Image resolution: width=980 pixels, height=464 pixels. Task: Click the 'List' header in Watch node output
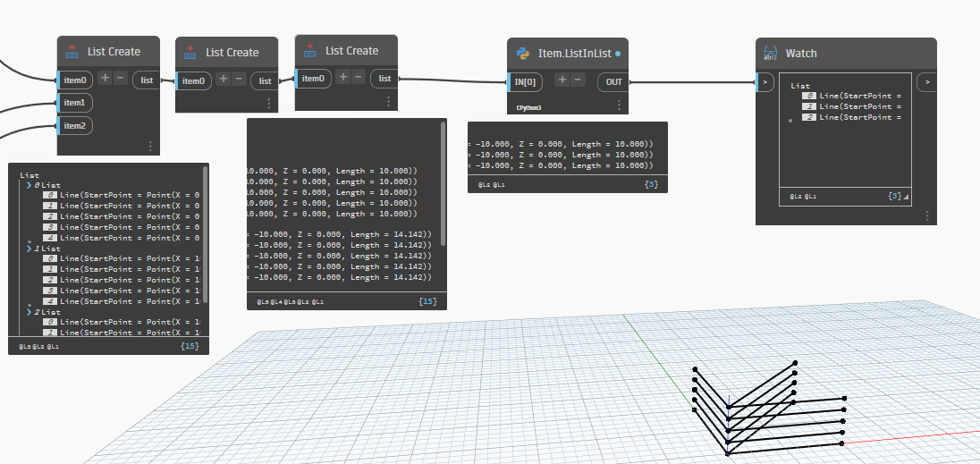(x=800, y=86)
